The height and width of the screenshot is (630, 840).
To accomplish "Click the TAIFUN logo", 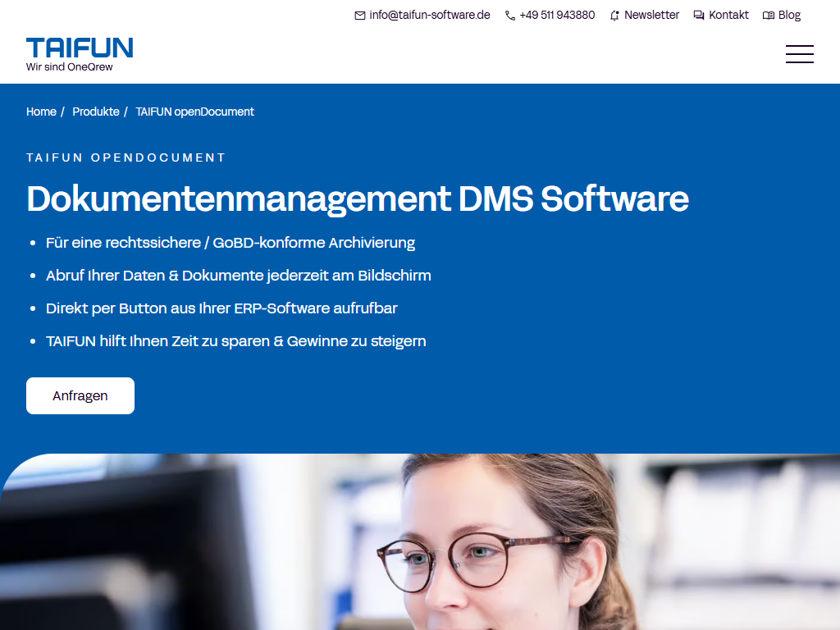I will click(x=80, y=48).
